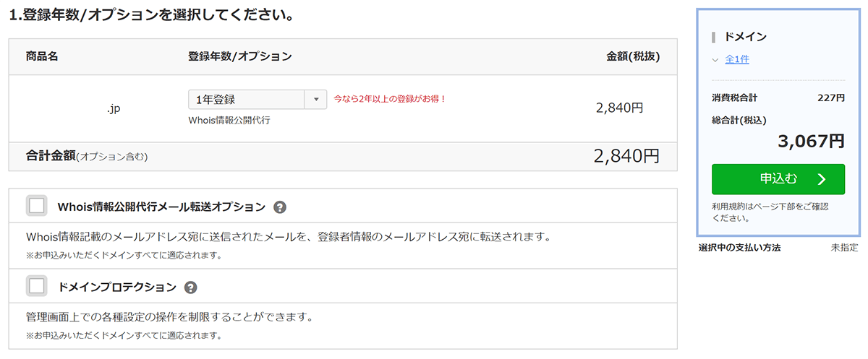Click the arrow icon on 申込む button
This screenshot has height=359, width=868.
pyautogui.click(x=821, y=179)
